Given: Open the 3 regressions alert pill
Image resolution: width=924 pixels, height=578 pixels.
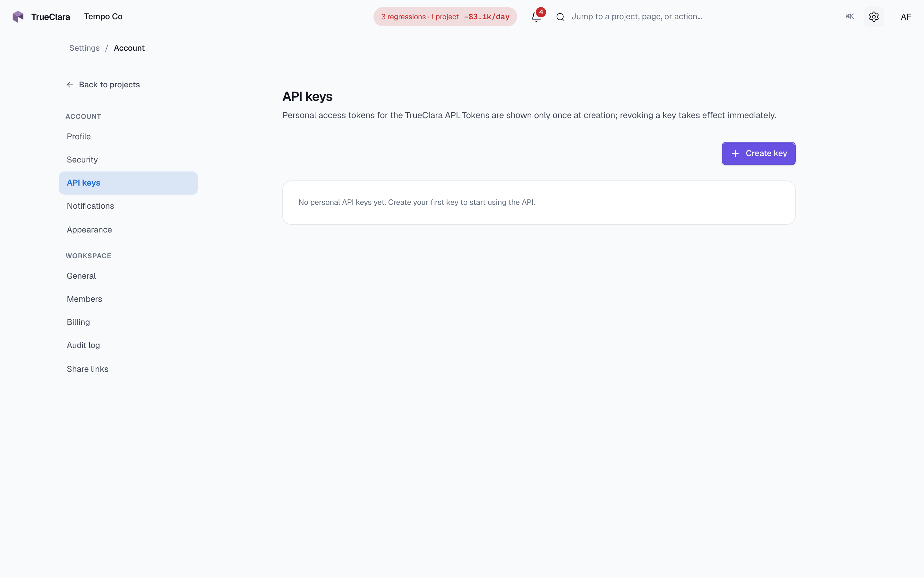Looking at the screenshot, I should 445,16.
